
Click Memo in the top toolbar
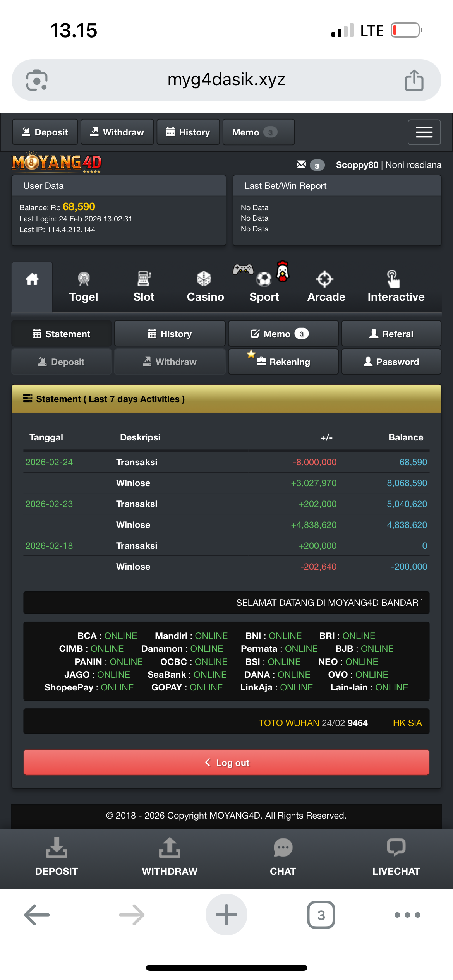tap(259, 132)
